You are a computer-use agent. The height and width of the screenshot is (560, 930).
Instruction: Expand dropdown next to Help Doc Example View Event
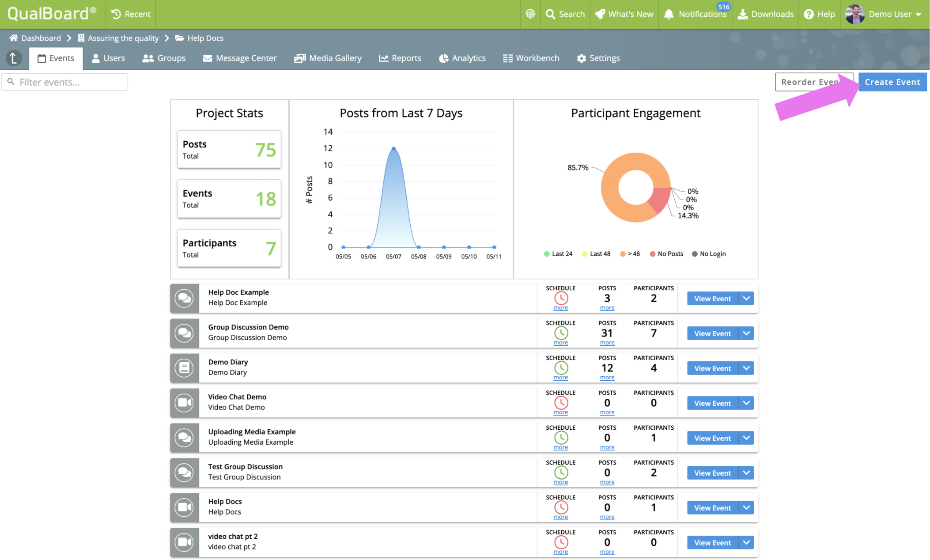pos(746,298)
